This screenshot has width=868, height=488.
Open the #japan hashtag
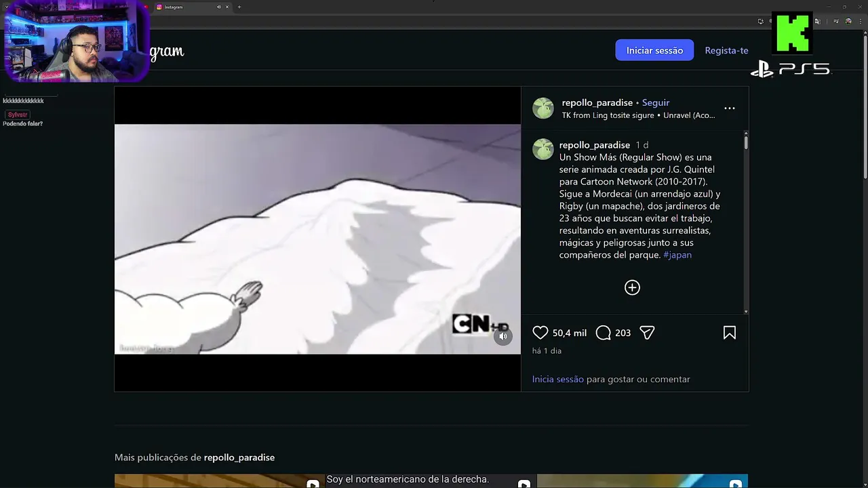click(x=677, y=255)
